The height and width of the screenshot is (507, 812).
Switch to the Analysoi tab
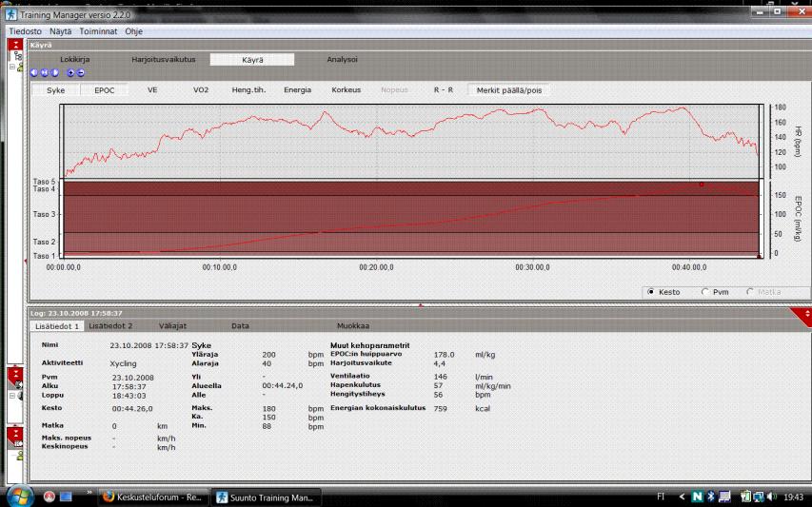pos(342,59)
